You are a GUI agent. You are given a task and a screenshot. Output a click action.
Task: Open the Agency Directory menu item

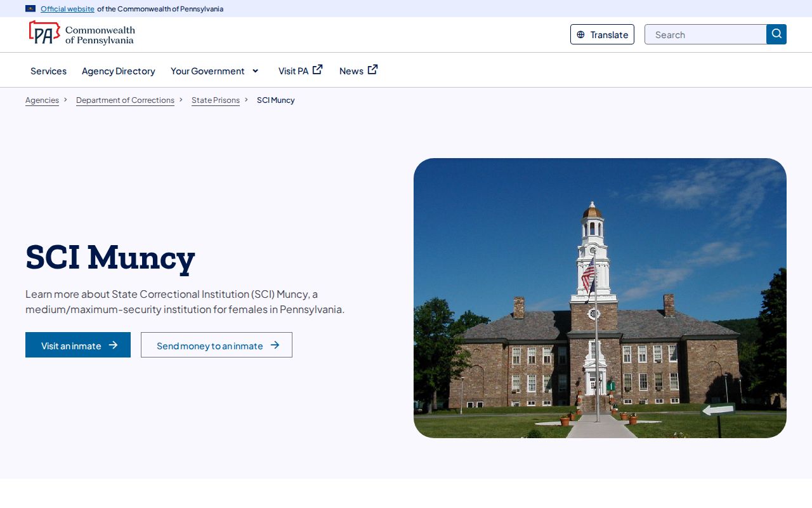coord(119,71)
